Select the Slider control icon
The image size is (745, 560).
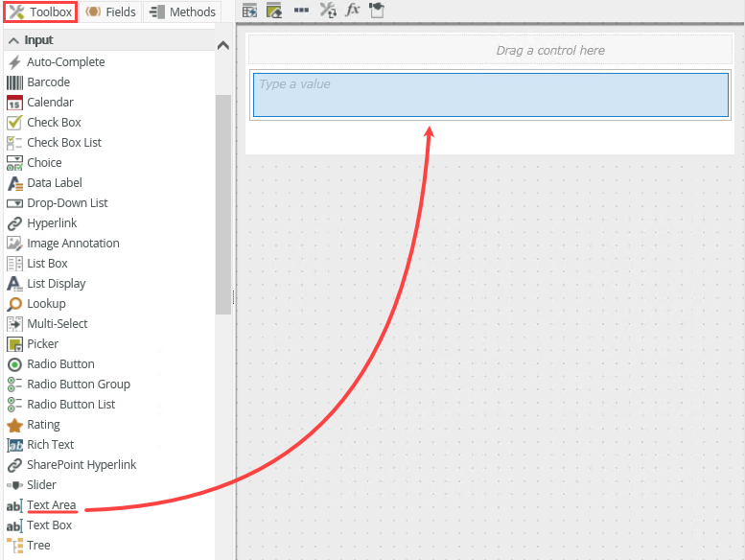pos(14,485)
